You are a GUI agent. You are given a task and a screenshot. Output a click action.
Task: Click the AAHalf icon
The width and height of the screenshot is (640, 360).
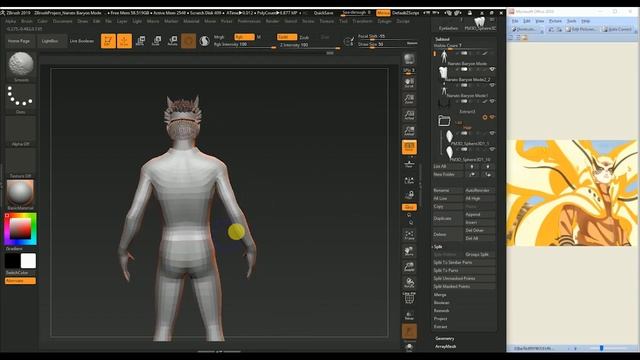coord(409,131)
